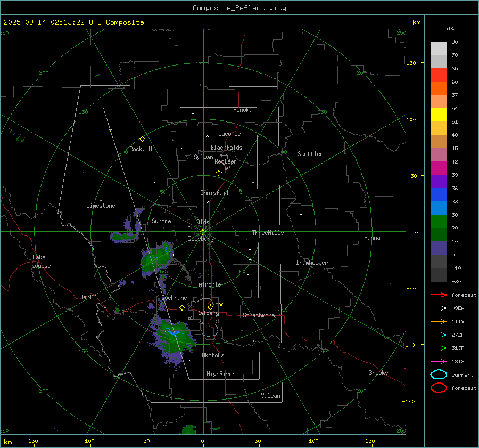Viewport: 479px width, 448px height.
Task: Click the green 31JP arrow in the legend
Action: tap(439, 348)
